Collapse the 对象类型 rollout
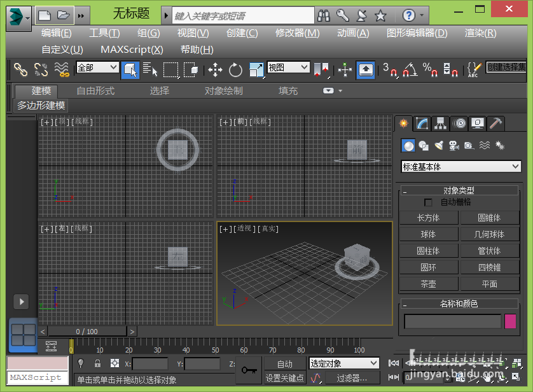The width and height of the screenshot is (533, 392). click(x=459, y=190)
